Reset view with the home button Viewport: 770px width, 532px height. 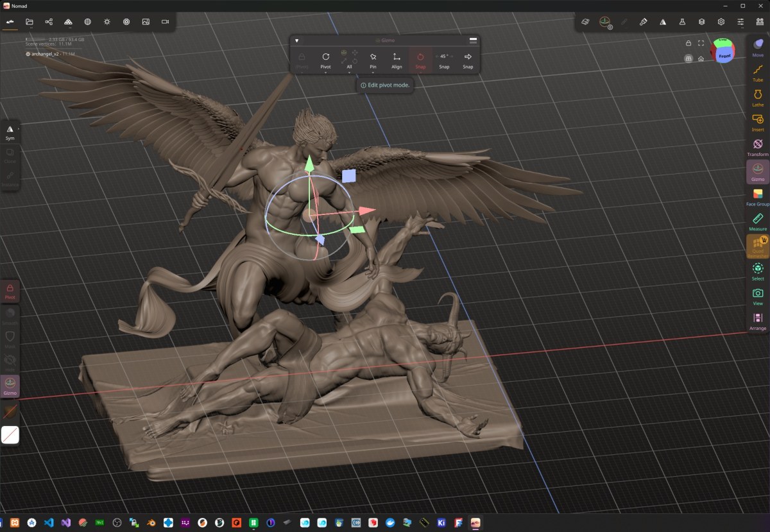point(701,58)
